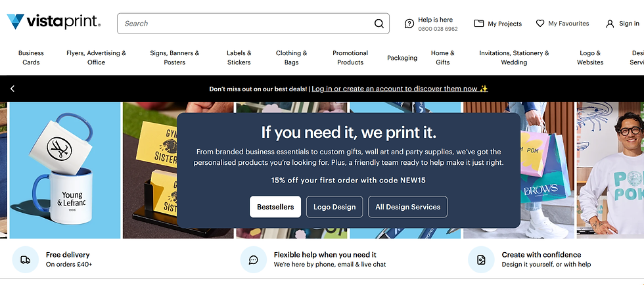Viewport: 644px width, 285px height.
Task: Click the Create with confidence heading
Action: click(x=541, y=255)
